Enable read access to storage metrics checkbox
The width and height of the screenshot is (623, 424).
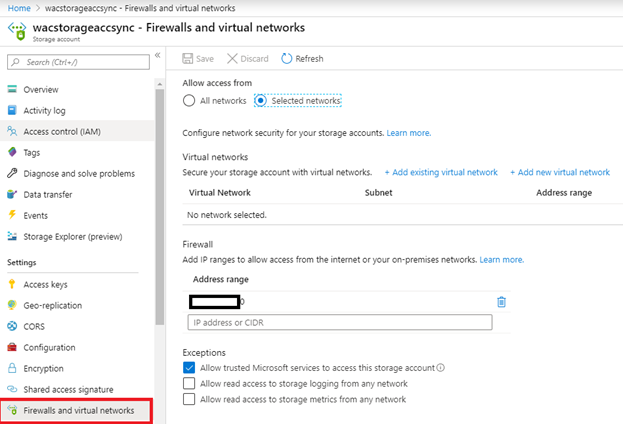click(x=189, y=399)
